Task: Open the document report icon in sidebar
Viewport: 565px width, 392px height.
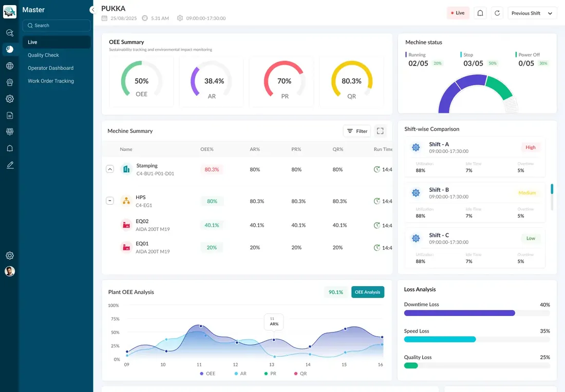Action: 10,115
